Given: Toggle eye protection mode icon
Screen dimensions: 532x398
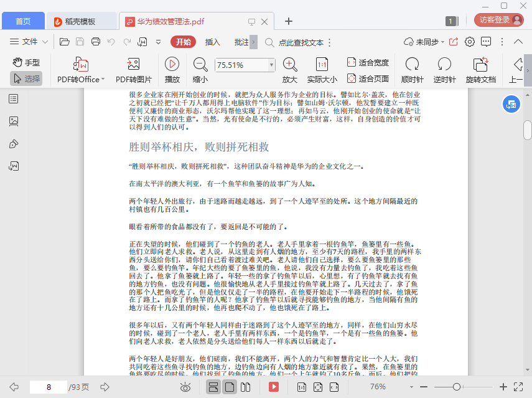Looking at the screenshot, I should [185, 387].
